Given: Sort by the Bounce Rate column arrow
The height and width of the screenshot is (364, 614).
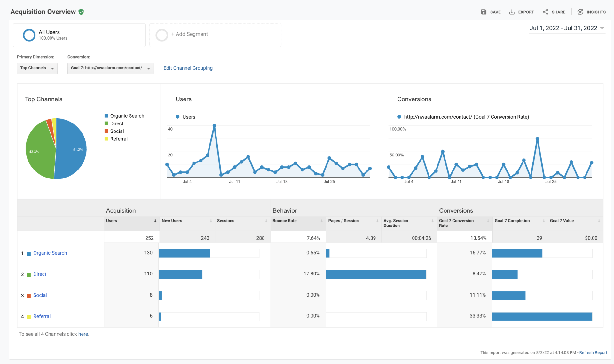Looking at the screenshot, I should [321, 221].
